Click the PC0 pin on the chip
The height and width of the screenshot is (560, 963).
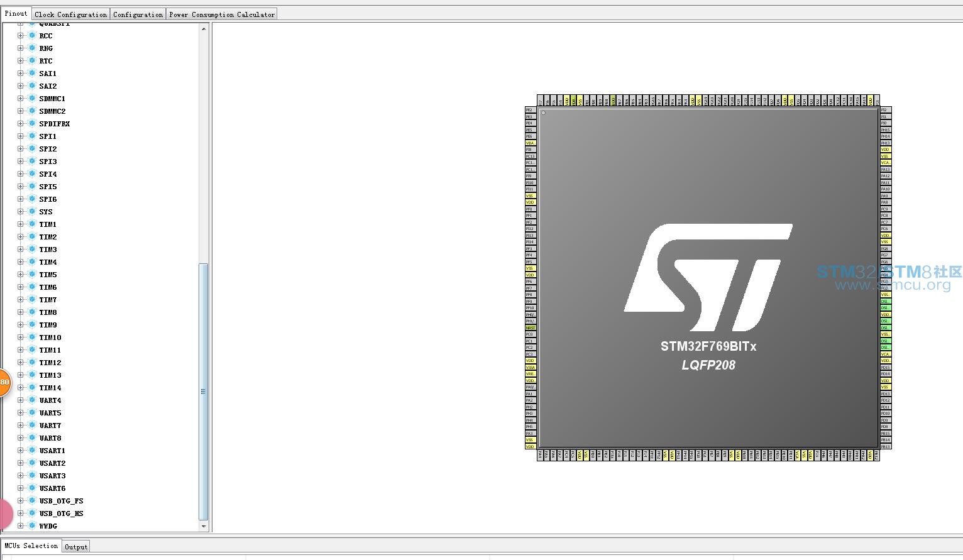coord(531,334)
